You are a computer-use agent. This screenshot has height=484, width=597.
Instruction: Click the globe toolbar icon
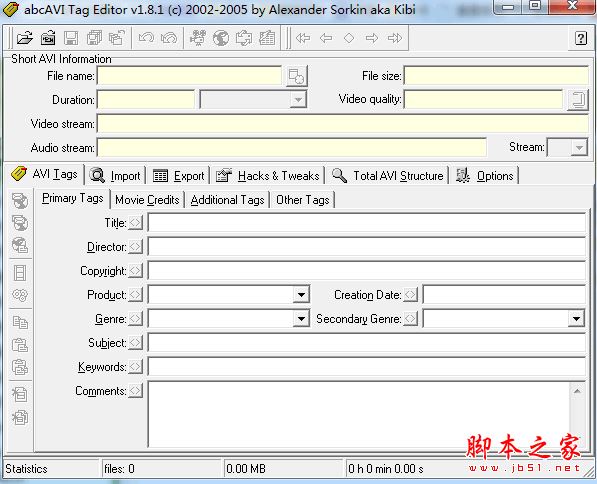pyautogui.click(x=221, y=38)
